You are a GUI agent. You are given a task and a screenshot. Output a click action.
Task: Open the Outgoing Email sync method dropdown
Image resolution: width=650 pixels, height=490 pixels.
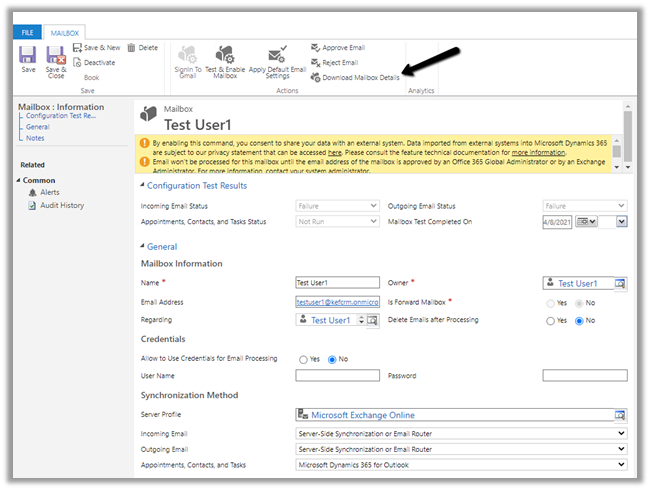[461, 449]
